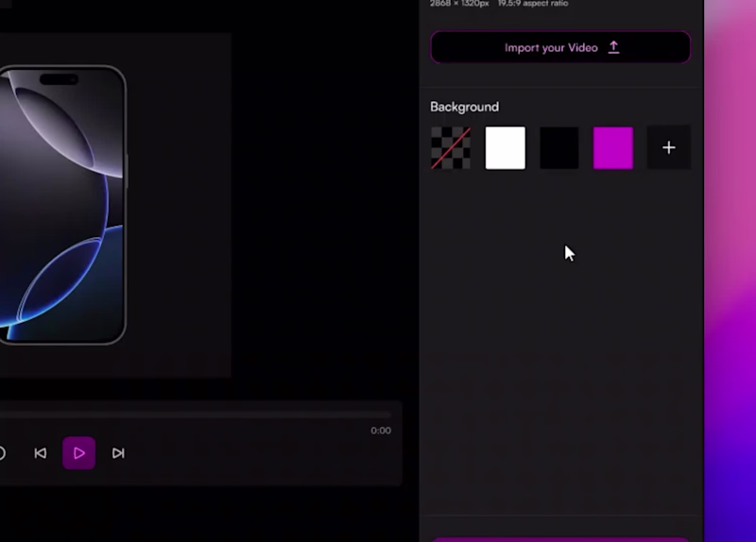Click the iPhone mockup preview
Viewport: 756px width, 542px height.
(x=62, y=205)
